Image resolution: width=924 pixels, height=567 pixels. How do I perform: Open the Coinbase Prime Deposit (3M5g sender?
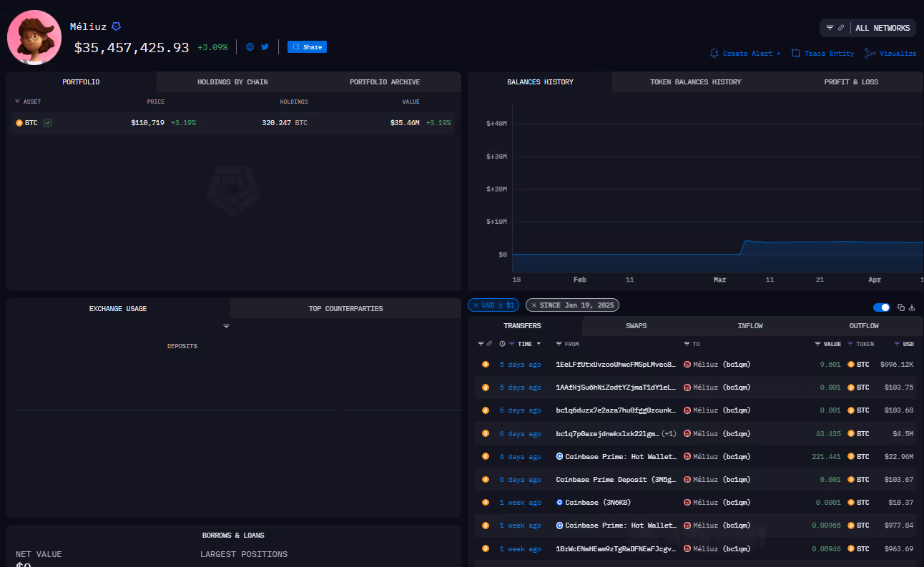coord(616,480)
